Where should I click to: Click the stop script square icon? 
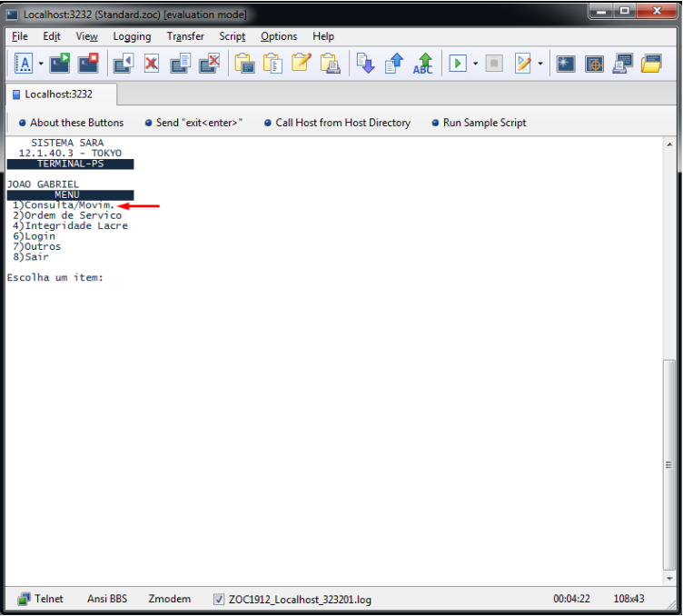coord(494,64)
